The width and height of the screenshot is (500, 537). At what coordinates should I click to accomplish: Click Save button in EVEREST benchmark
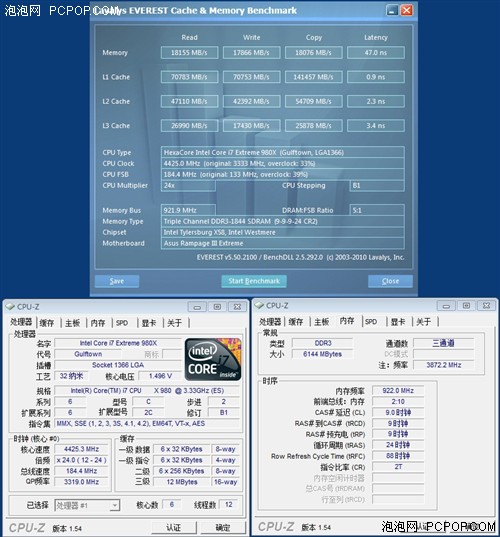pyautogui.click(x=117, y=281)
